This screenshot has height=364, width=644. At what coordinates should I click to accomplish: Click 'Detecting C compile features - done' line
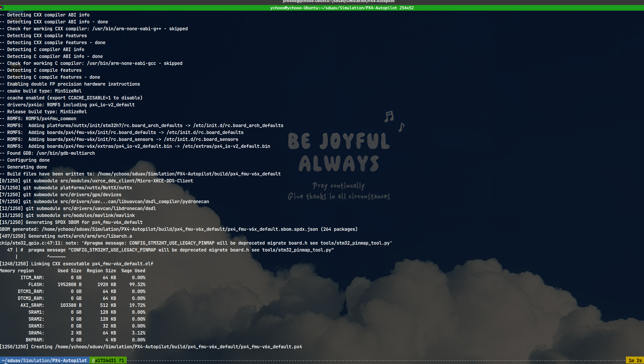(50, 77)
